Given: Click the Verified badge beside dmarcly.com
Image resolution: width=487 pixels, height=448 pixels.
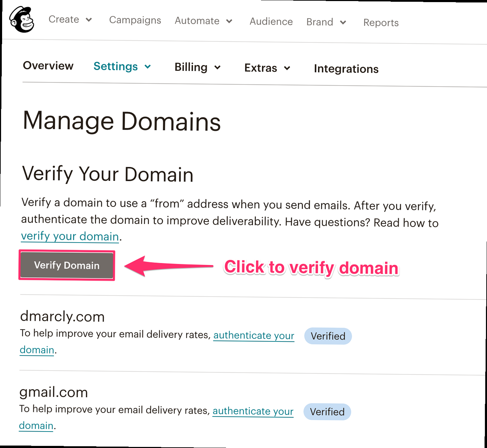Looking at the screenshot, I should tap(328, 336).
